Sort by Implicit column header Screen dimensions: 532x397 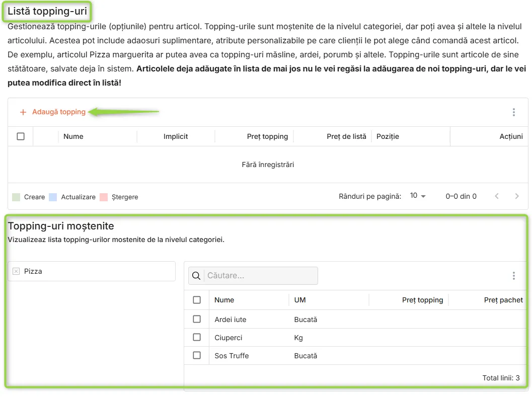tap(176, 136)
